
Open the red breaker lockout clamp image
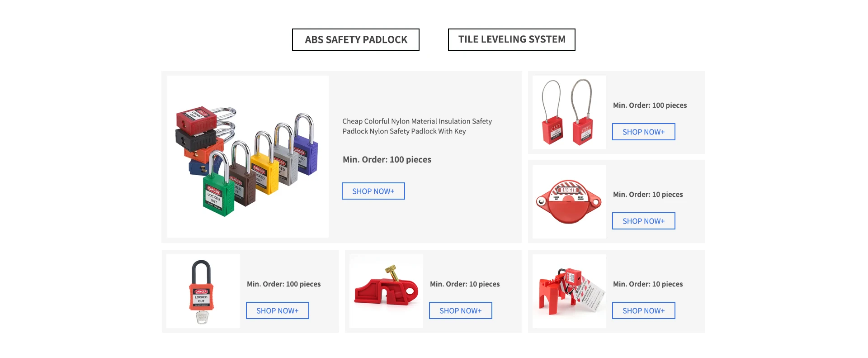[x=386, y=291]
